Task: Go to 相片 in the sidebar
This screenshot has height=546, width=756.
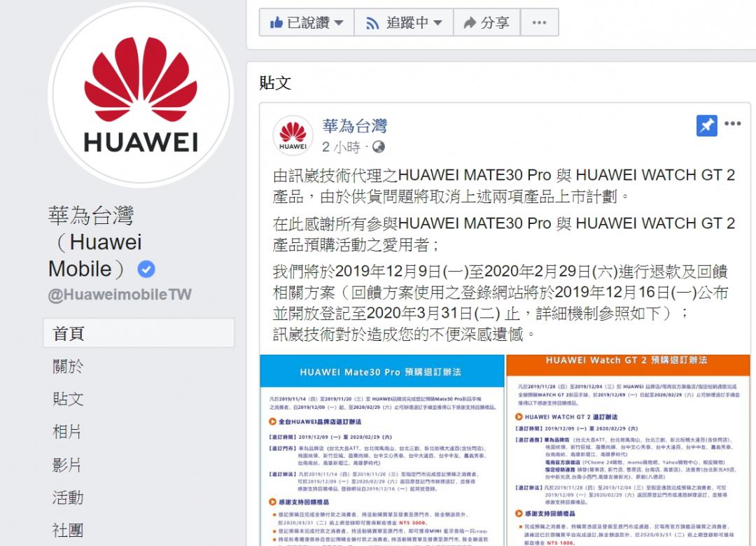Action: (67, 432)
